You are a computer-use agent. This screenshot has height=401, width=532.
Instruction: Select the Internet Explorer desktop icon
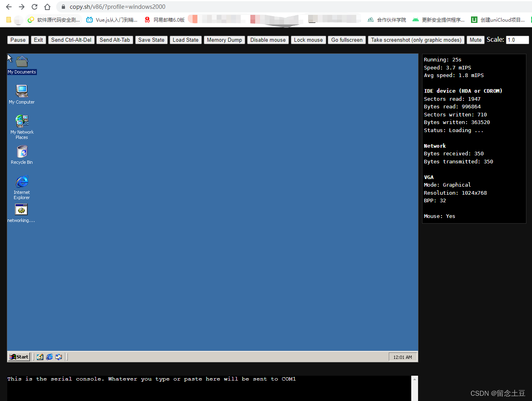coord(22,187)
